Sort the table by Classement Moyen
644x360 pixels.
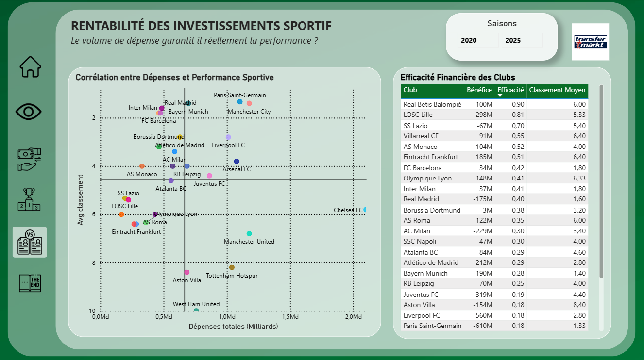click(x=558, y=91)
